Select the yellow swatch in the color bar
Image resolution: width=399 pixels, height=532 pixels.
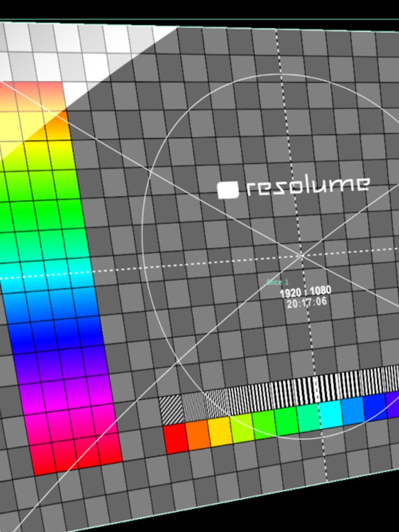pos(220,431)
